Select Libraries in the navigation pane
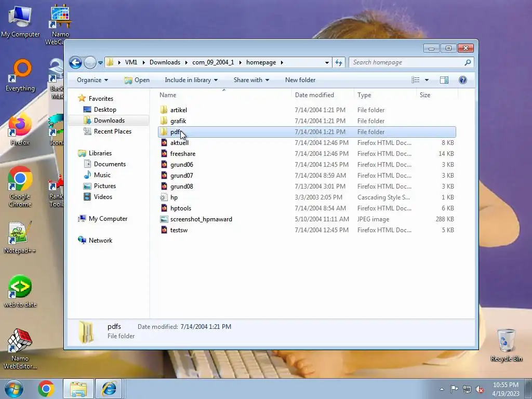Screen dimensions: 532x399 pos(100,153)
